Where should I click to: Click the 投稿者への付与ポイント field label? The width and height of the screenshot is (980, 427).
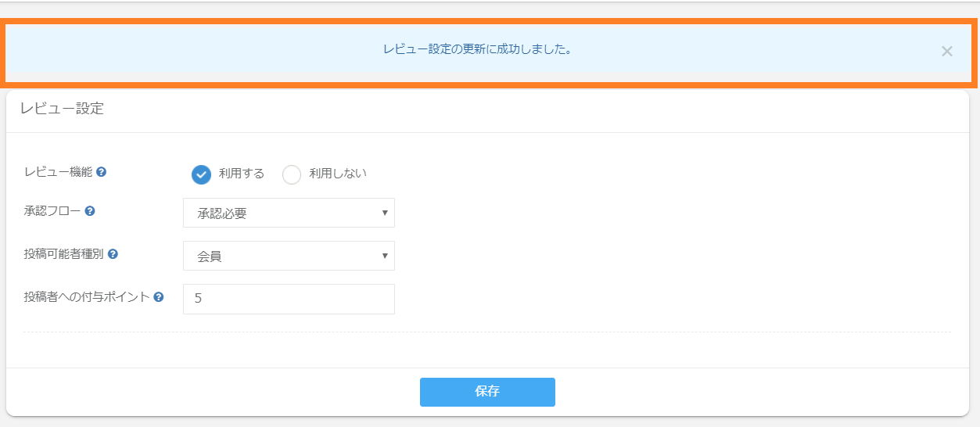(x=86, y=297)
